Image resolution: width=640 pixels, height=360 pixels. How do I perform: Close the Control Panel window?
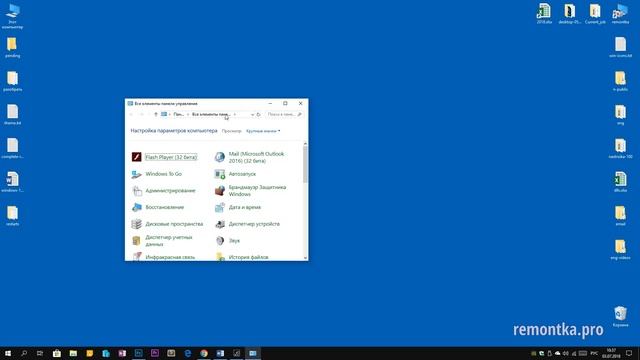click(x=301, y=104)
